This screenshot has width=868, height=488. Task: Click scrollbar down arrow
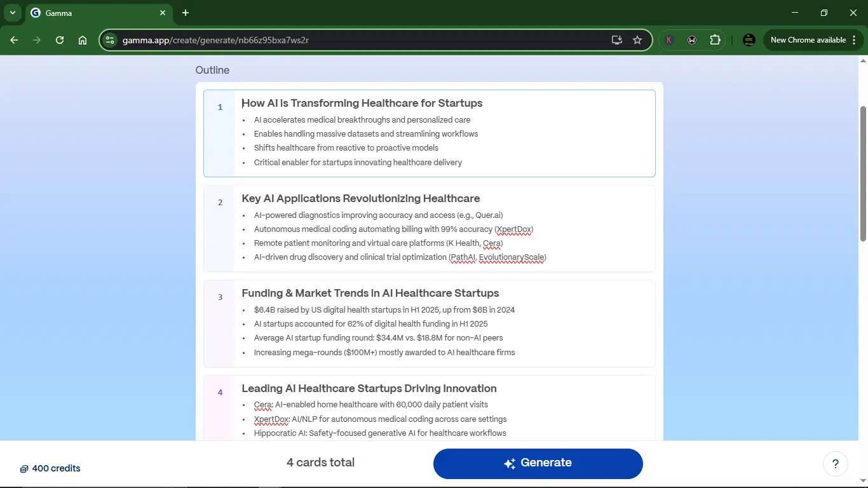[863, 481]
